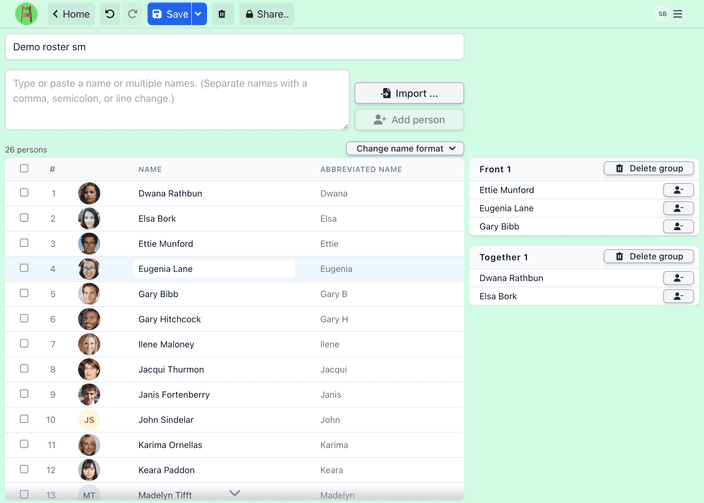Check the box for John Sindelar
Viewport: 704px width, 503px height.
click(x=24, y=419)
